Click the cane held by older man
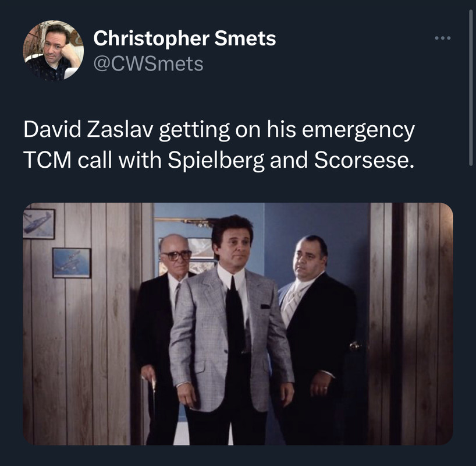476x466 pixels. pyautogui.click(x=154, y=407)
